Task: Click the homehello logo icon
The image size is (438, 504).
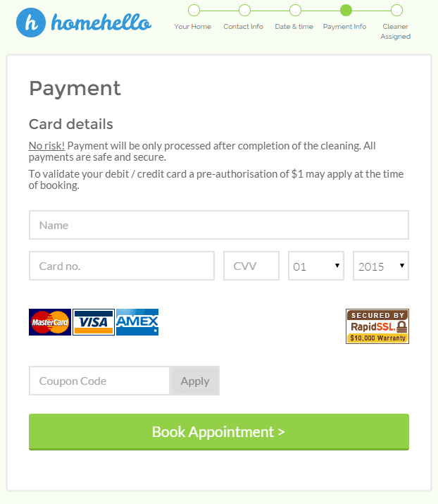Action: (x=31, y=22)
